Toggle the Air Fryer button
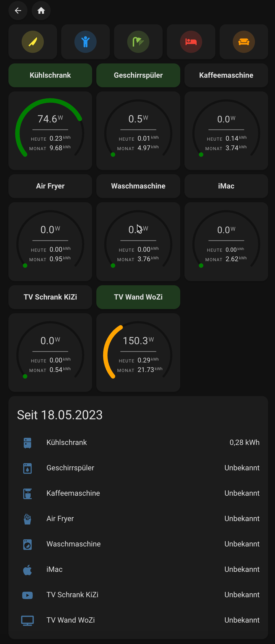275x644 pixels. click(x=50, y=186)
